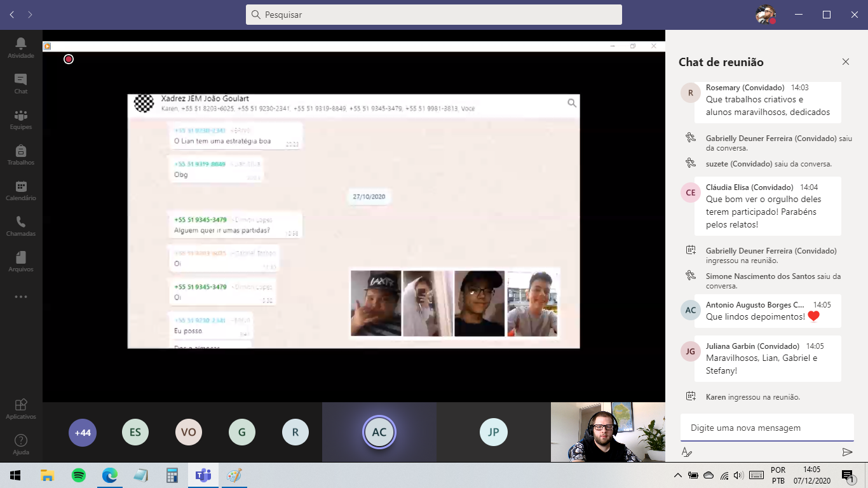Click first photo thumbnail in shared chat
868x488 pixels.
[x=376, y=303]
